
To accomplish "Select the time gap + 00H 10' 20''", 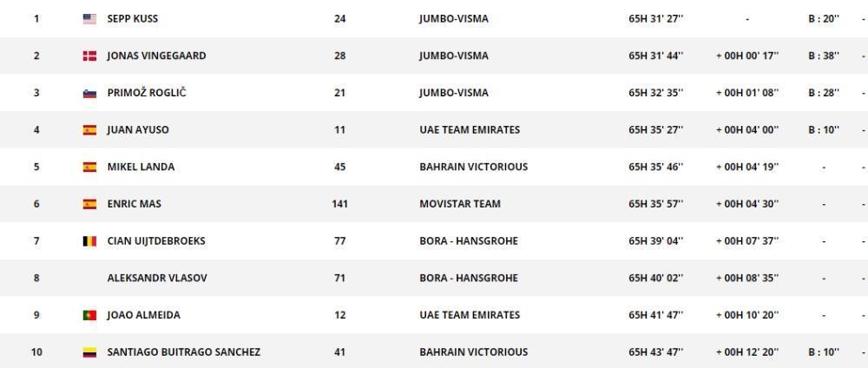I will pyautogui.click(x=747, y=315).
